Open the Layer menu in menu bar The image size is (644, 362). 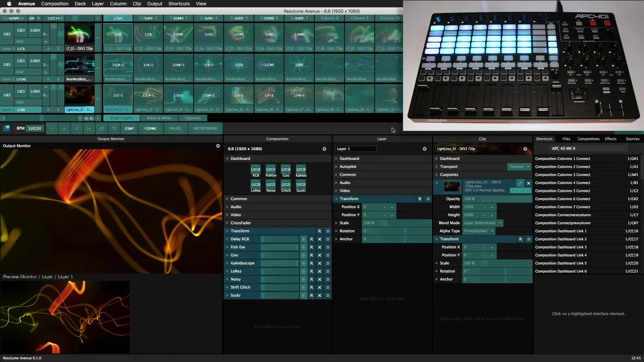coord(98,4)
